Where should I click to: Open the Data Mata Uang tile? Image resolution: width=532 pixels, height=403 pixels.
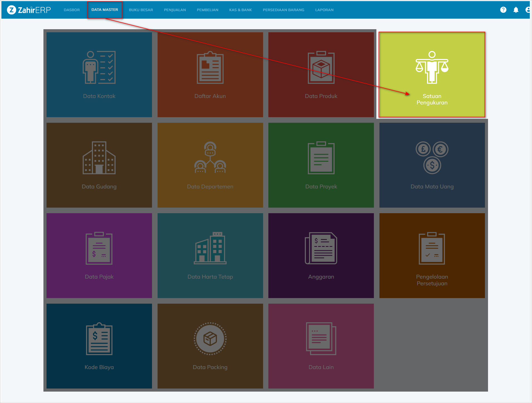(x=432, y=165)
